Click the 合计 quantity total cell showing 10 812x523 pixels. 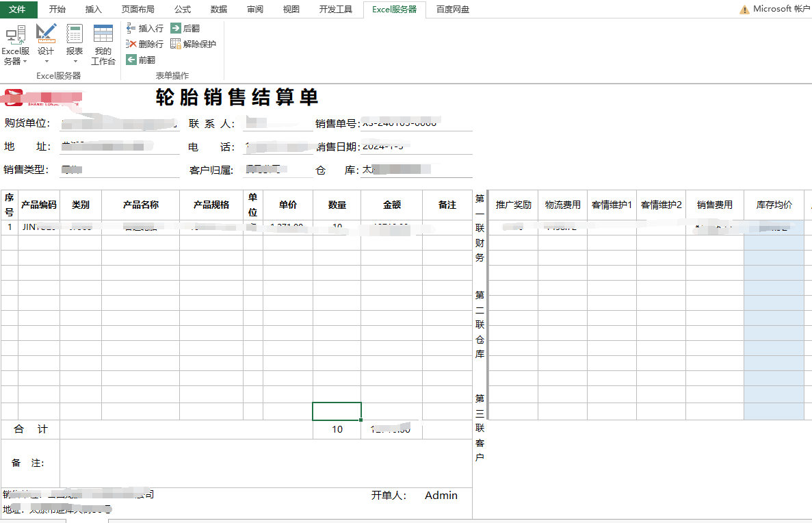pos(337,429)
